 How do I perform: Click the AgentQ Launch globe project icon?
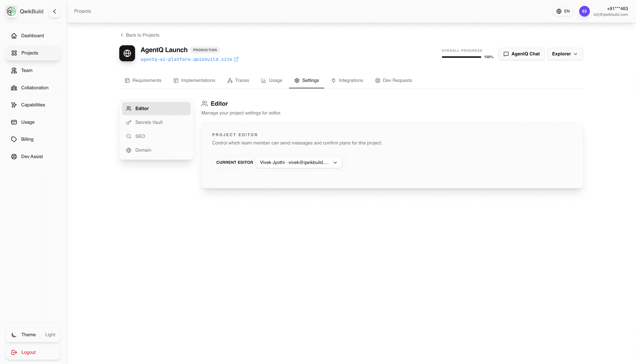point(127,53)
